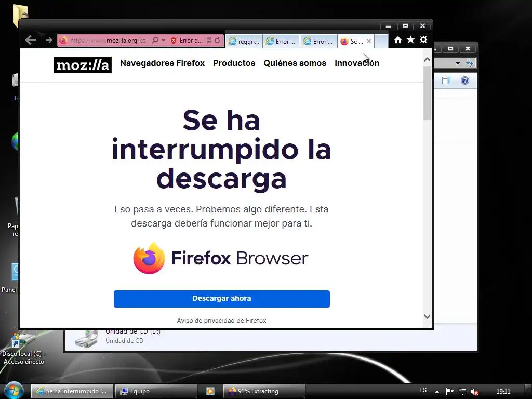This screenshot has height=399, width=532.
Task: Click the muted volume tray icon
Action: click(475, 392)
